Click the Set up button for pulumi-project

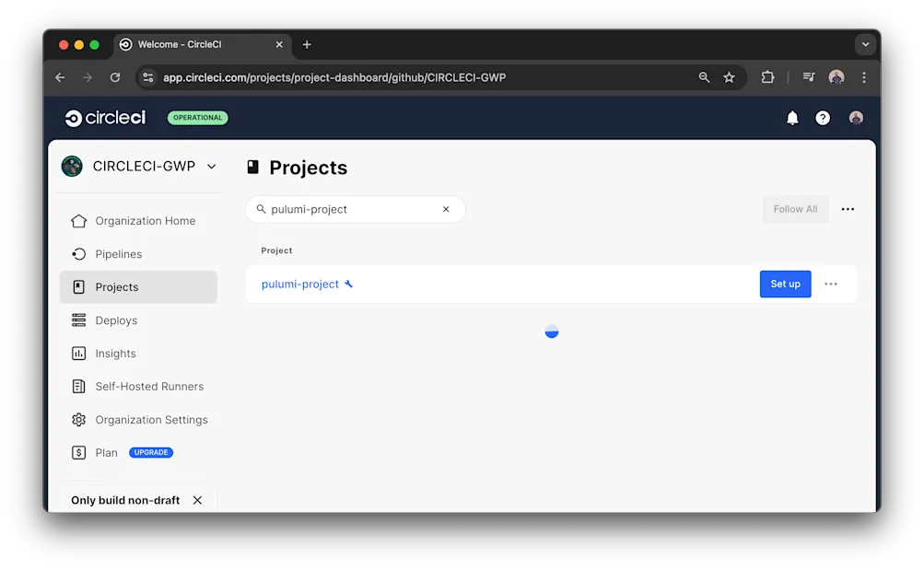(785, 284)
